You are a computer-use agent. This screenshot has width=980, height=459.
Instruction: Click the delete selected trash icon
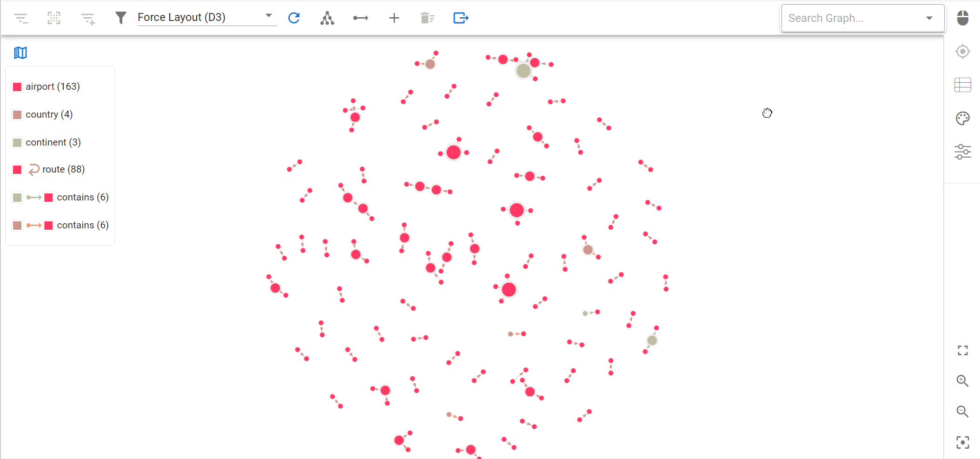pyautogui.click(x=427, y=18)
